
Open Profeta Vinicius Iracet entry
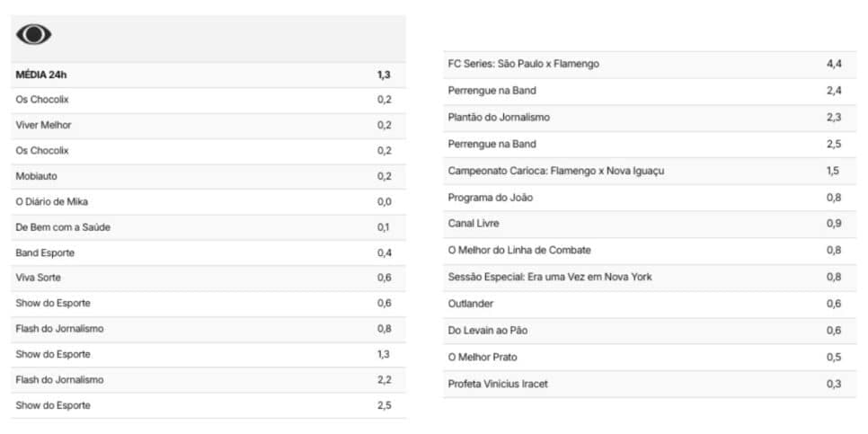point(650,384)
